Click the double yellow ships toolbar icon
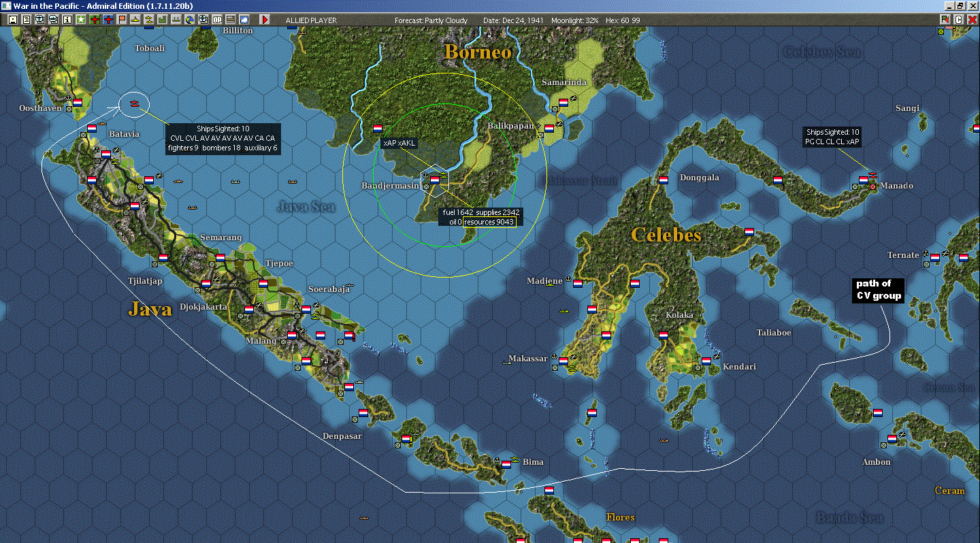 coord(148,20)
